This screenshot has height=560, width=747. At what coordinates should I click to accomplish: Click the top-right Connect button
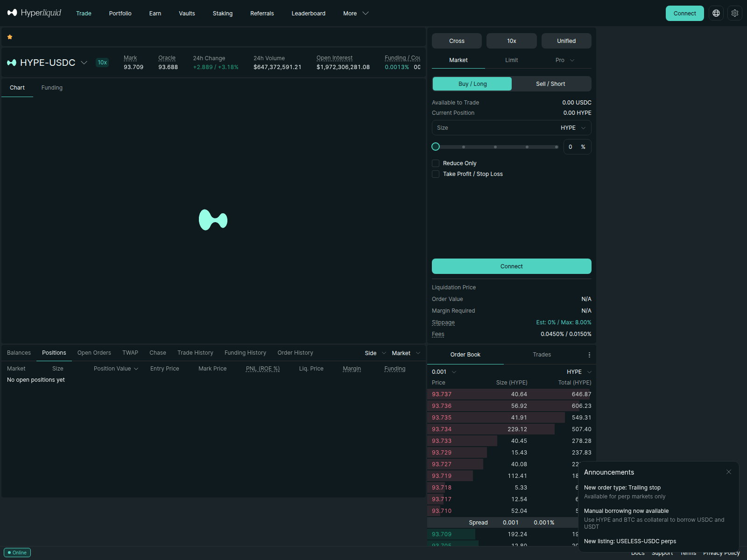point(684,13)
